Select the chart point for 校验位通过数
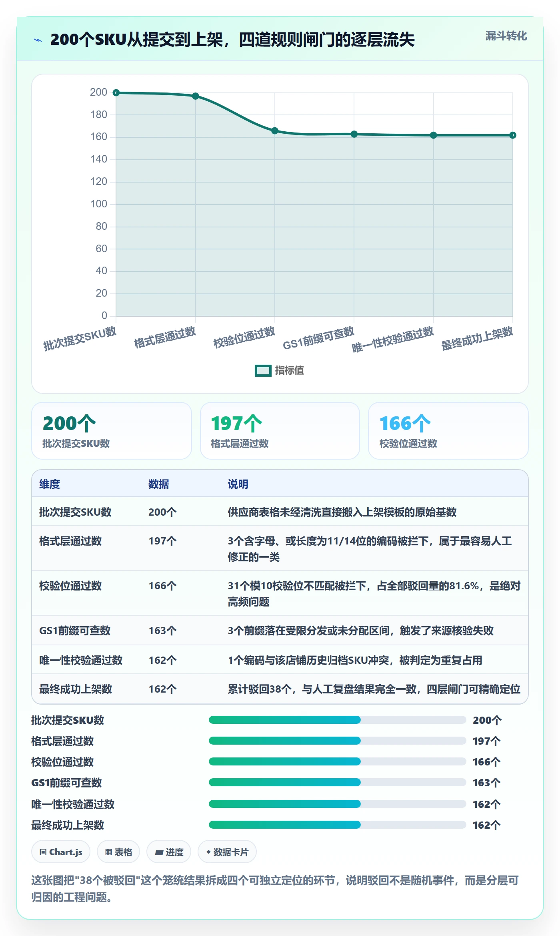The image size is (560, 936). point(275,131)
